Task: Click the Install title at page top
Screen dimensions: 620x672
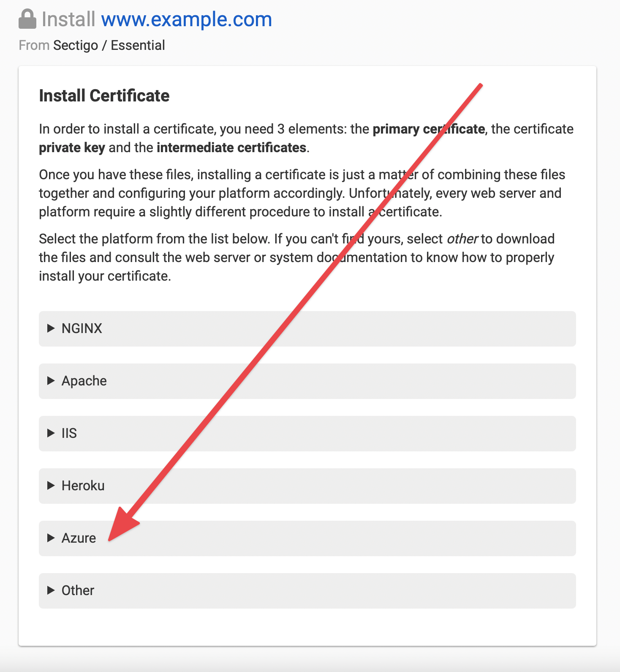Action: [x=68, y=19]
